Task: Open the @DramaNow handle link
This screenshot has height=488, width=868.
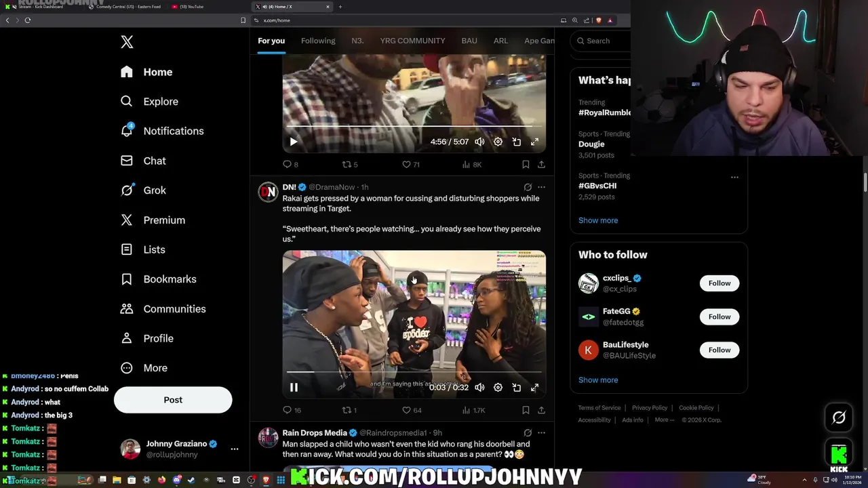Action: point(332,187)
